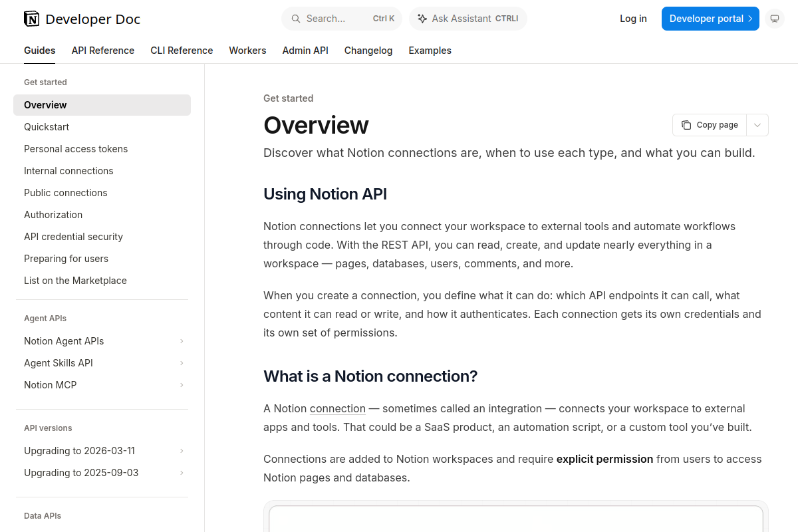Expand Upgrading to 2025-09-03 chevron
798x532 pixels.
click(182, 473)
